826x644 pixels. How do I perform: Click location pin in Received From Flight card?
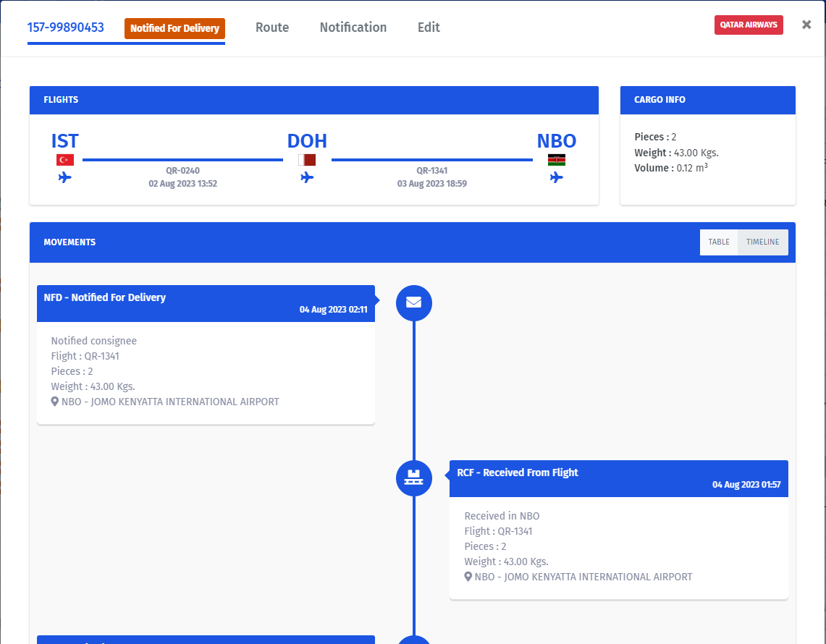[x=468, y=577]
